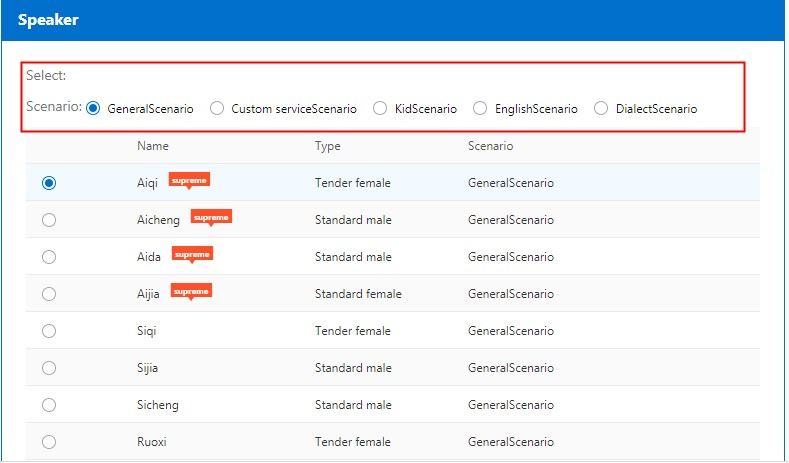Pick the Aijia speaker radio button
The height and width of the screenshot is (463, 789).
[x=49, y=294]
